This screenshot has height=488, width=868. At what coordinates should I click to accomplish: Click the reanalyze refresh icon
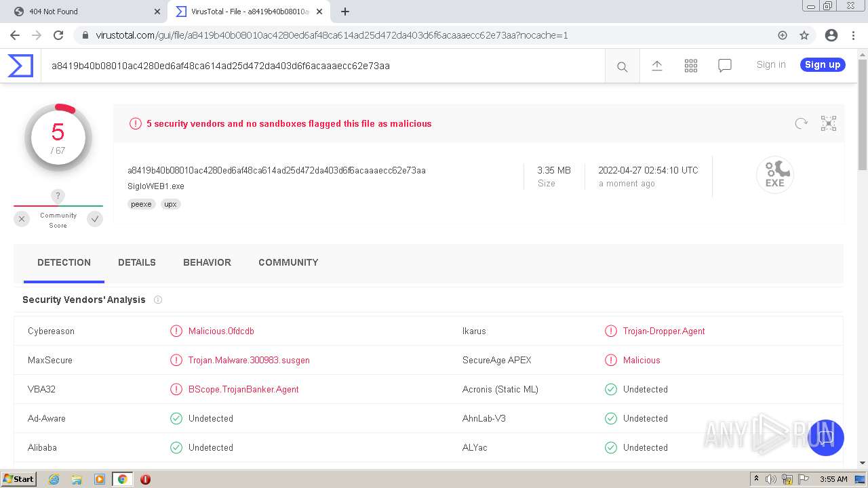(802, 123)
